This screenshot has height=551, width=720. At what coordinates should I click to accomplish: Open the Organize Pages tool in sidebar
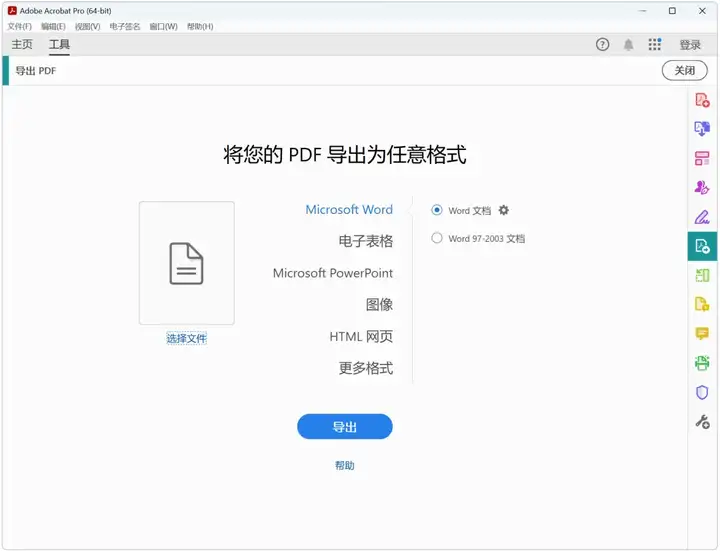click(702, 158)
